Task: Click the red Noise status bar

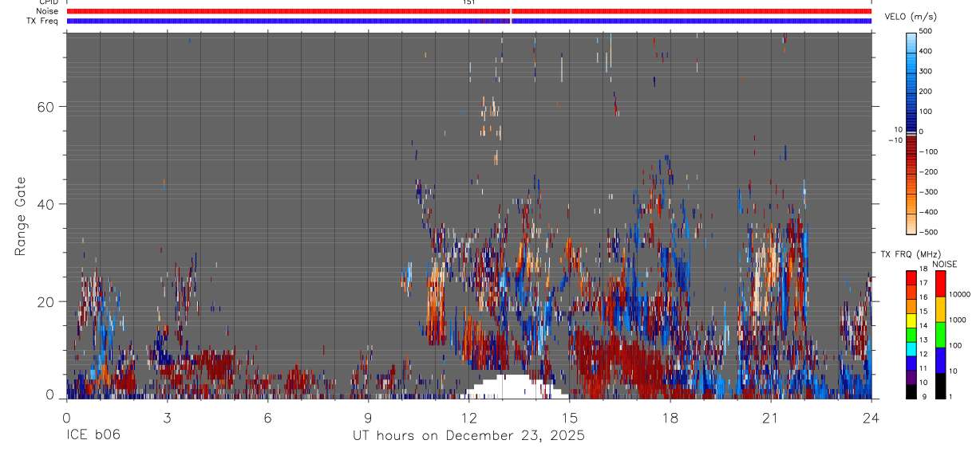Action: (469, 11)
